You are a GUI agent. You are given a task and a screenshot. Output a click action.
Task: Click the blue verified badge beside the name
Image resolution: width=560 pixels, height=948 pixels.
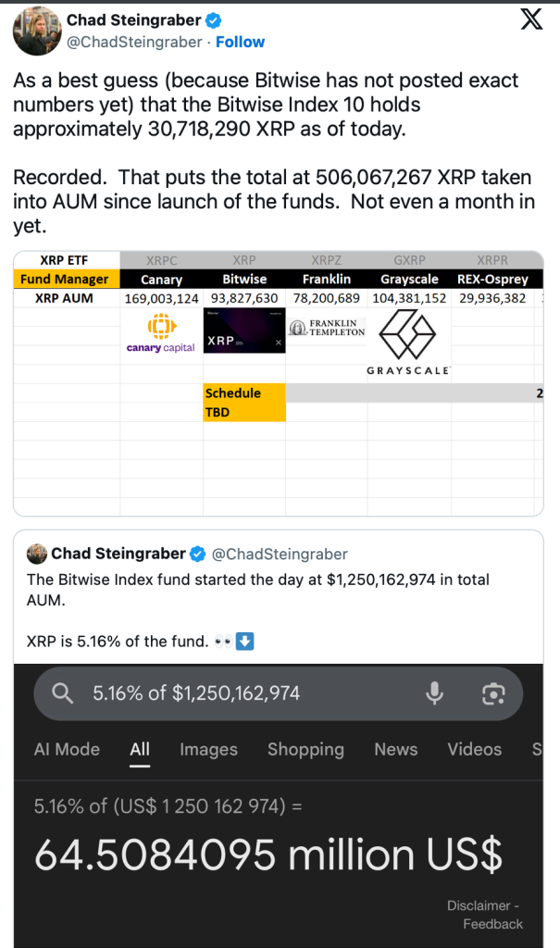[212, 20]
